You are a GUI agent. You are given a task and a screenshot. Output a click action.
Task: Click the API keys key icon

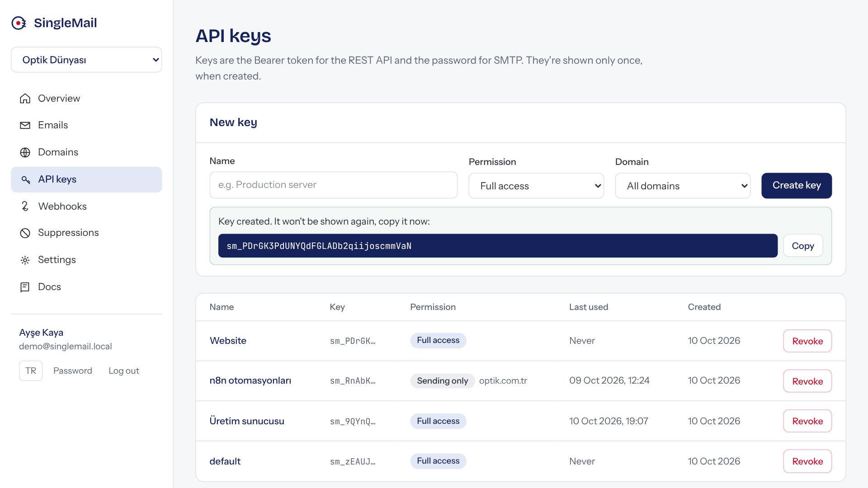pyautogui.click(x=25, y=180)
